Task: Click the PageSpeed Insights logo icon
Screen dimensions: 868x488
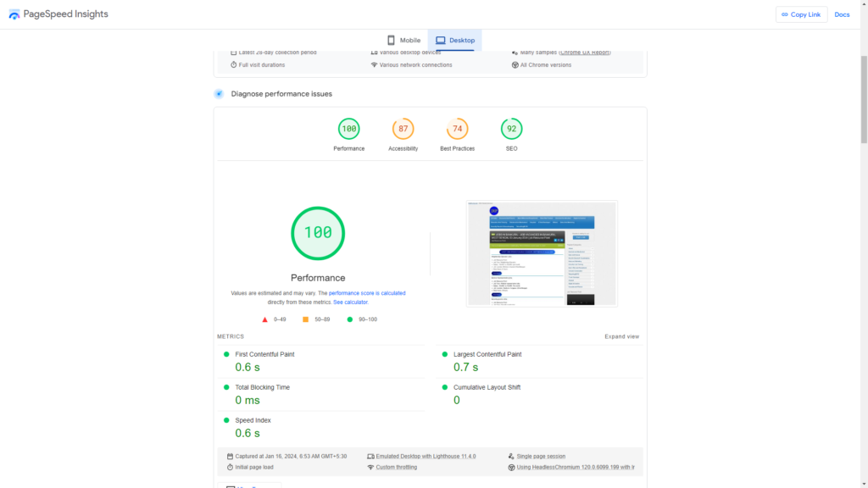Action: 14,14
